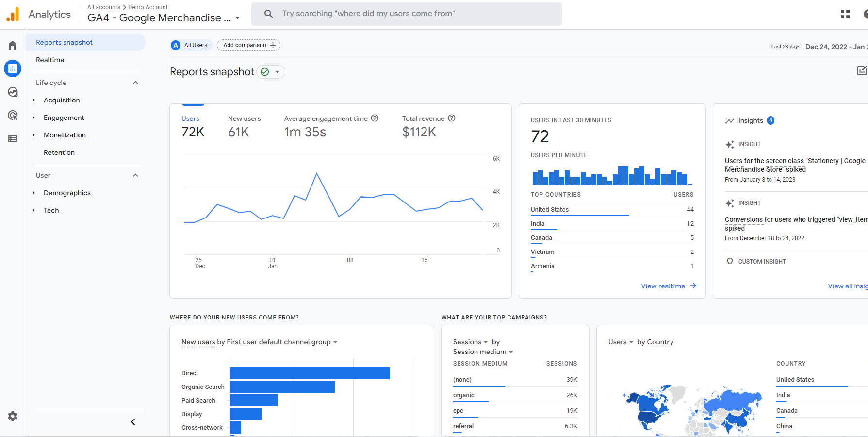Open the Configure table icon in left rail
The image size is (868, 437).
13,138
